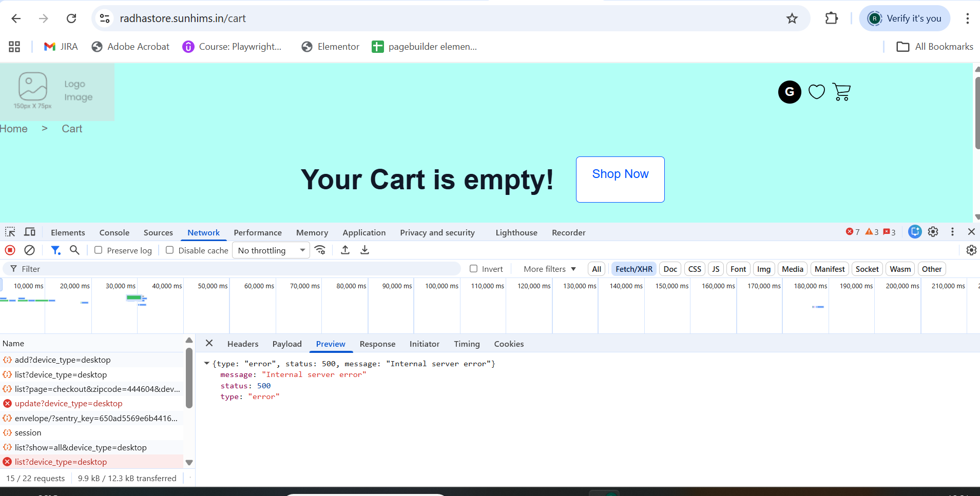Open the network search magnifier
The height and width of the screenshot is (496, 980).
(74, 250)
